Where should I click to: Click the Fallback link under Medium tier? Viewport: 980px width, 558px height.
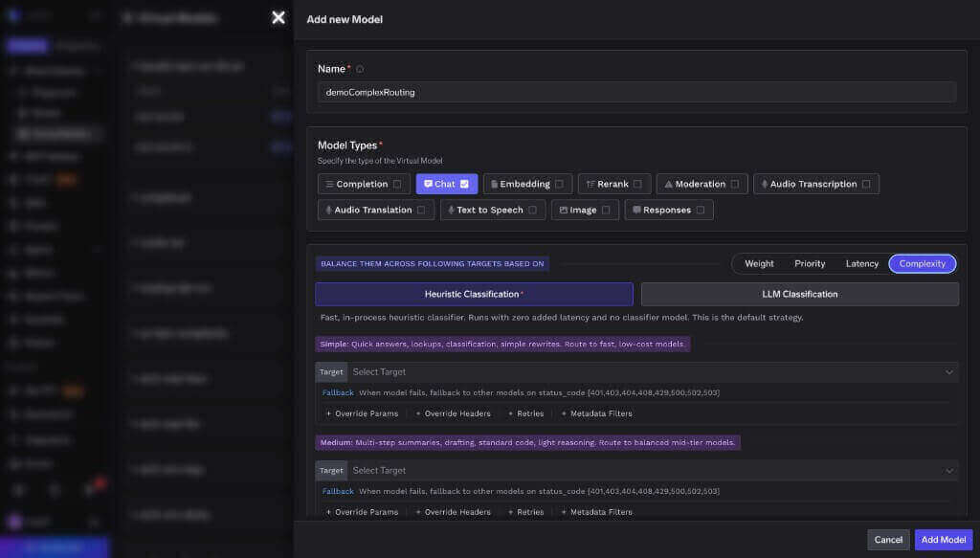pyautogui.click(x=338, y=491)
